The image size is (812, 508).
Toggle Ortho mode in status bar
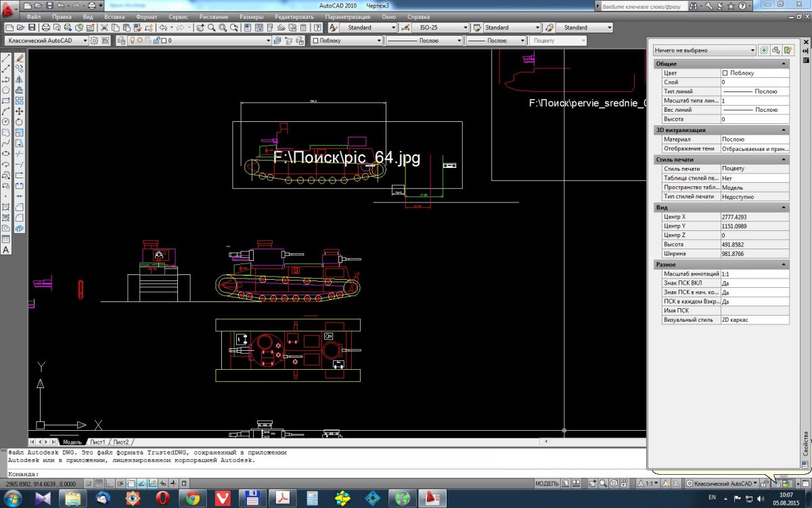pos(110,484)
